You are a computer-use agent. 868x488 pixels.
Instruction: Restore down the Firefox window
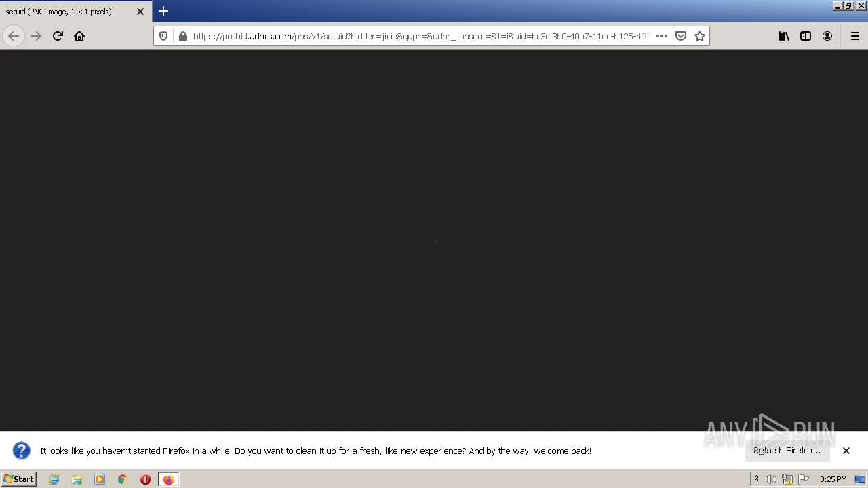[x=848, y=5]
